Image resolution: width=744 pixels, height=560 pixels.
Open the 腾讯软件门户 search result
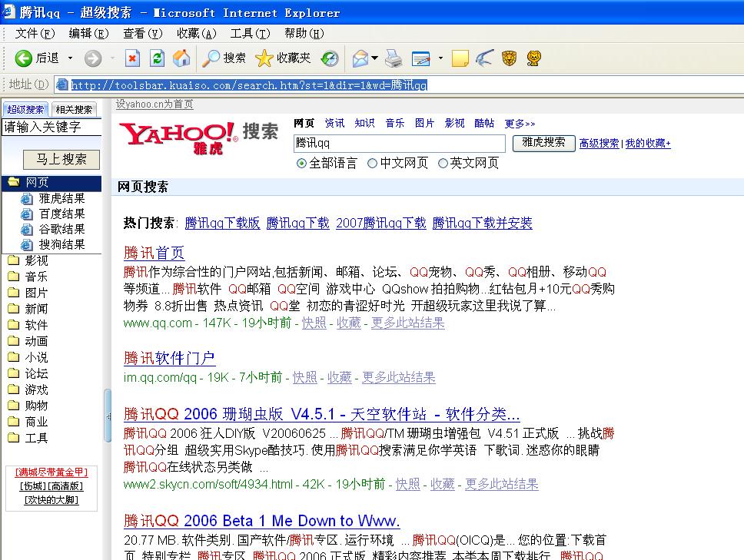169,358
